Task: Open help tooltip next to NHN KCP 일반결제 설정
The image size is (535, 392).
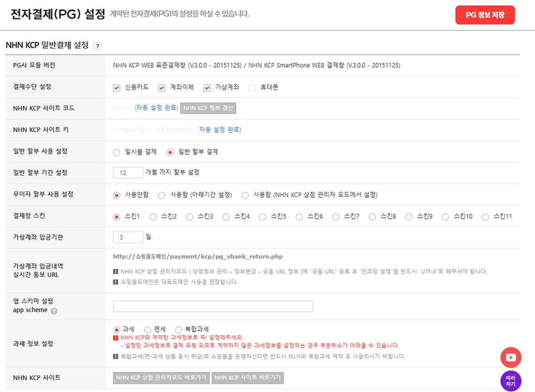Action: pos(97,46)
